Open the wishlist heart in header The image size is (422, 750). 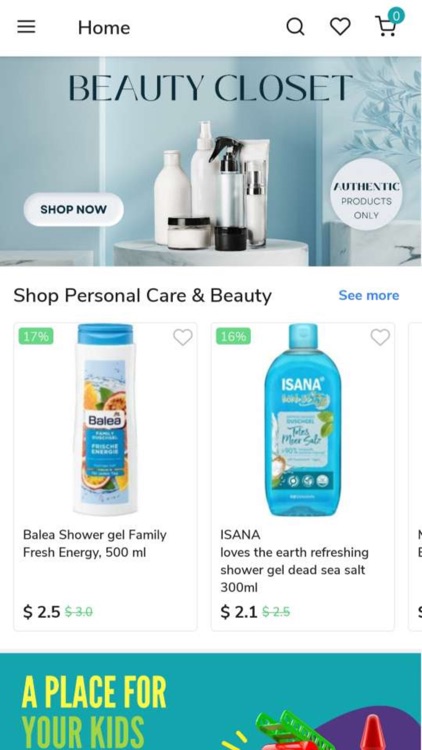click(x=340, y=27)
